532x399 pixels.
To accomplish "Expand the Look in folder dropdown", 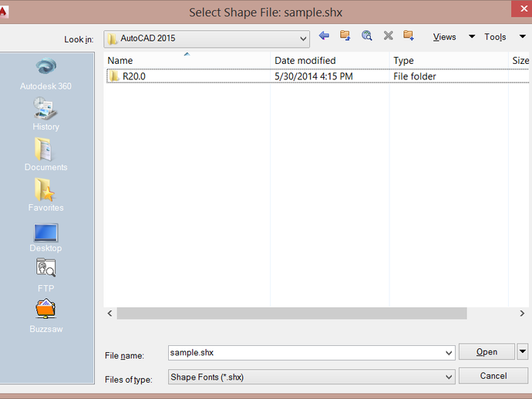I will [x=303, y=39].
